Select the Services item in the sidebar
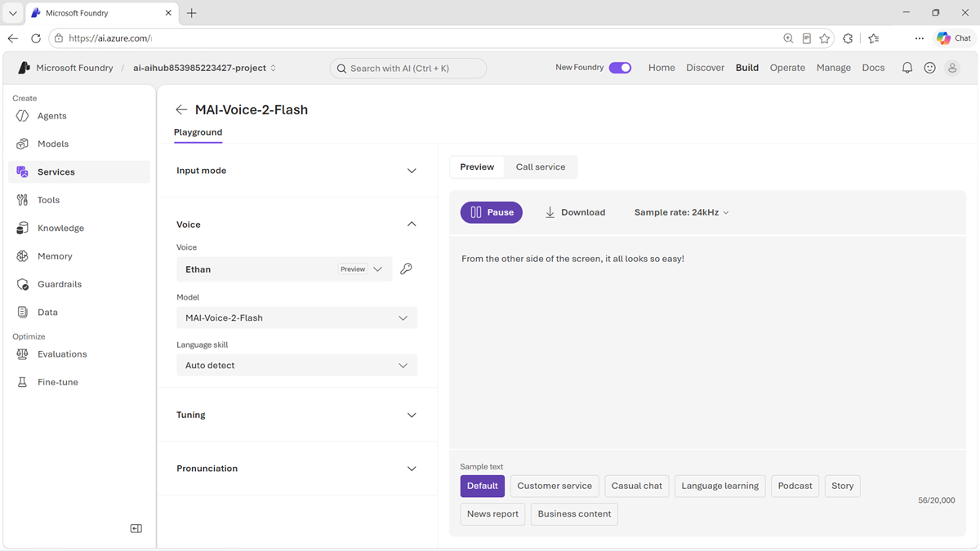Viewport: 980px width, 551px height. pyautogui.click(x=79, y=171)
